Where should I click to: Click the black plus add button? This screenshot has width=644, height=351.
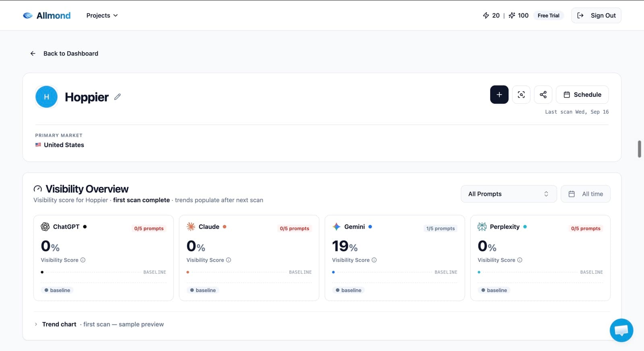(x=499, y=94)
